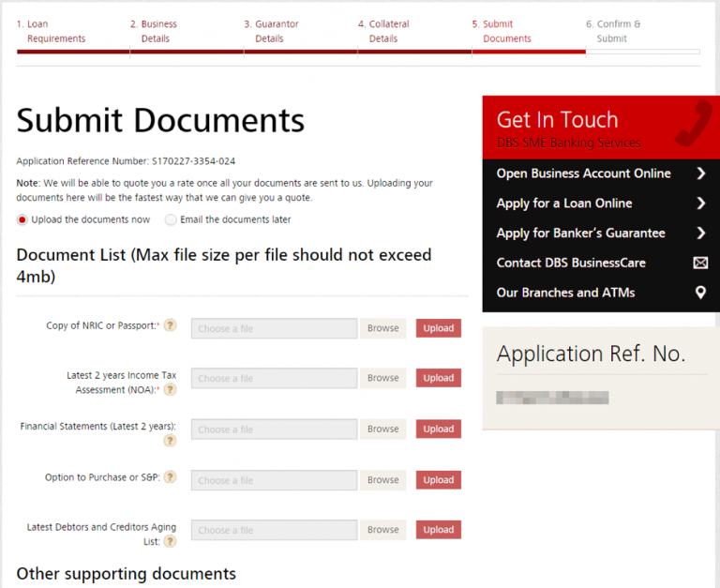
Task: Open the 'Our Branches and ATMs' link
Action: point(565,293)
